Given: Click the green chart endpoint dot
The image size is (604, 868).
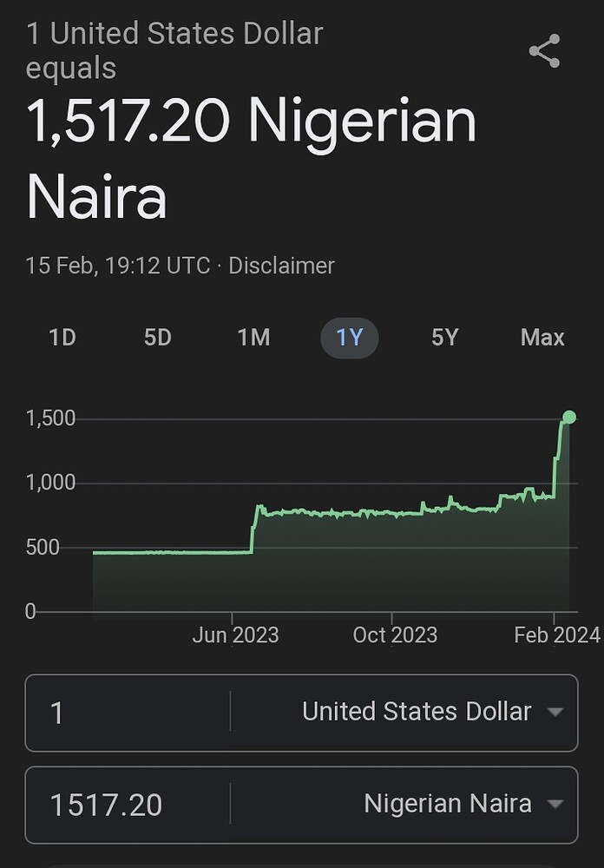Looking at the screenshot, I should click(569, 418).
